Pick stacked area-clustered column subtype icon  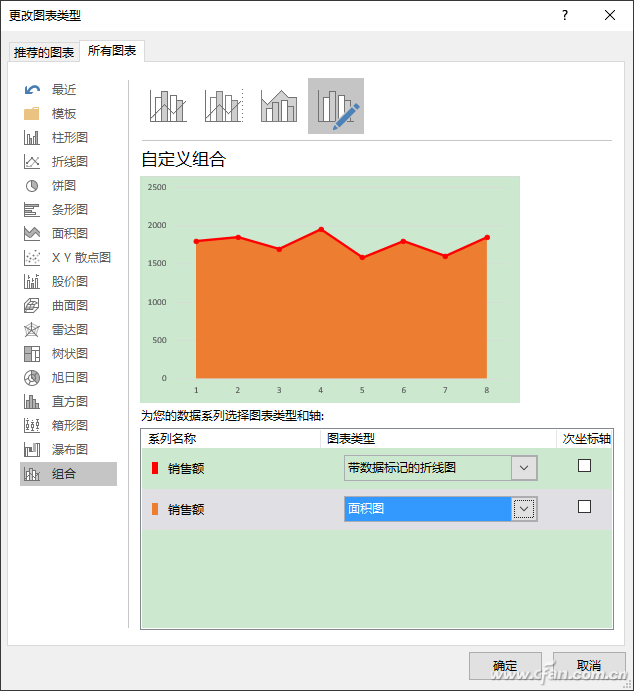pos(279,106)
